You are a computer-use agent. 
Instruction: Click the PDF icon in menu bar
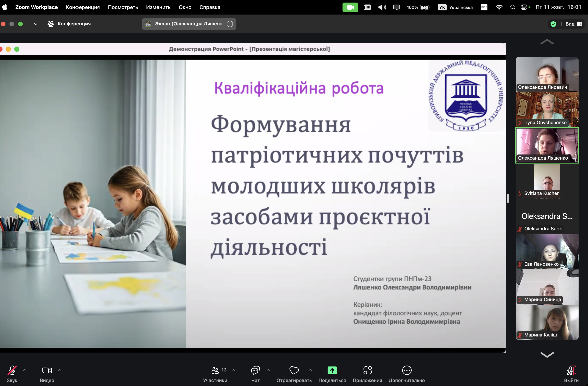pos(484,7)
